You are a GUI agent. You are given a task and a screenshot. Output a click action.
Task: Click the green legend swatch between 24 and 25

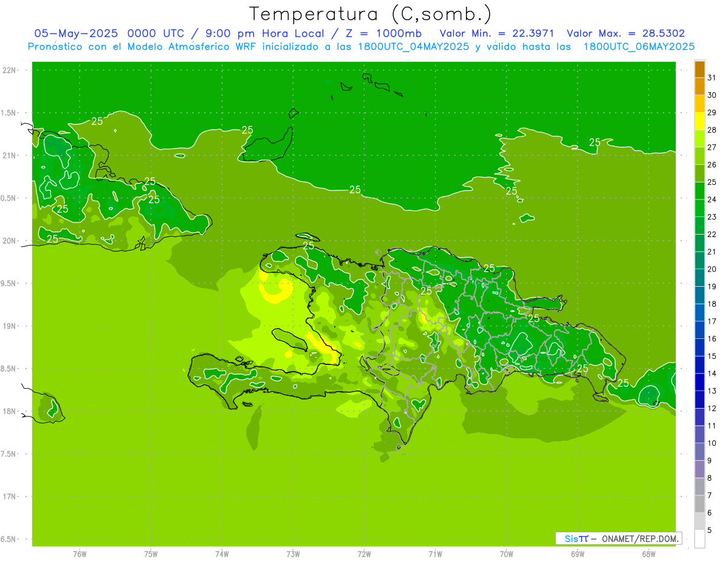pos(699,191)
